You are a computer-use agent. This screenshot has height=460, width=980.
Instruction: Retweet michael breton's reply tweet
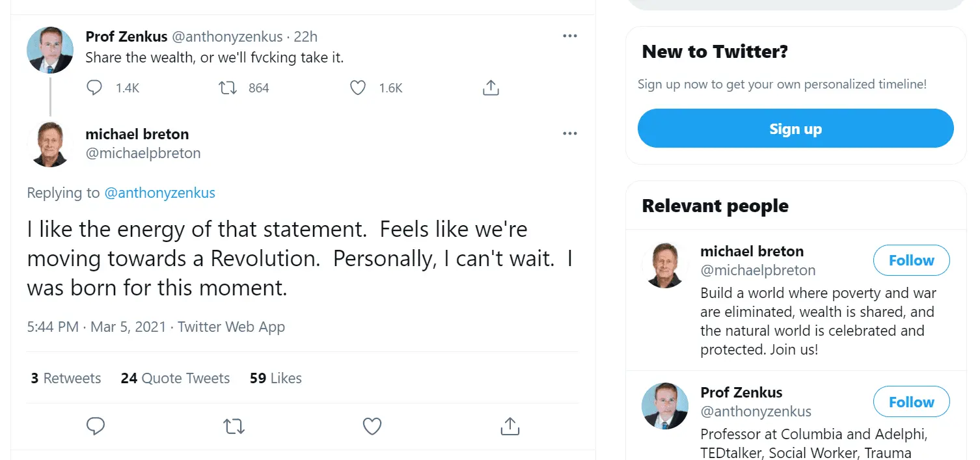point(234,426)
